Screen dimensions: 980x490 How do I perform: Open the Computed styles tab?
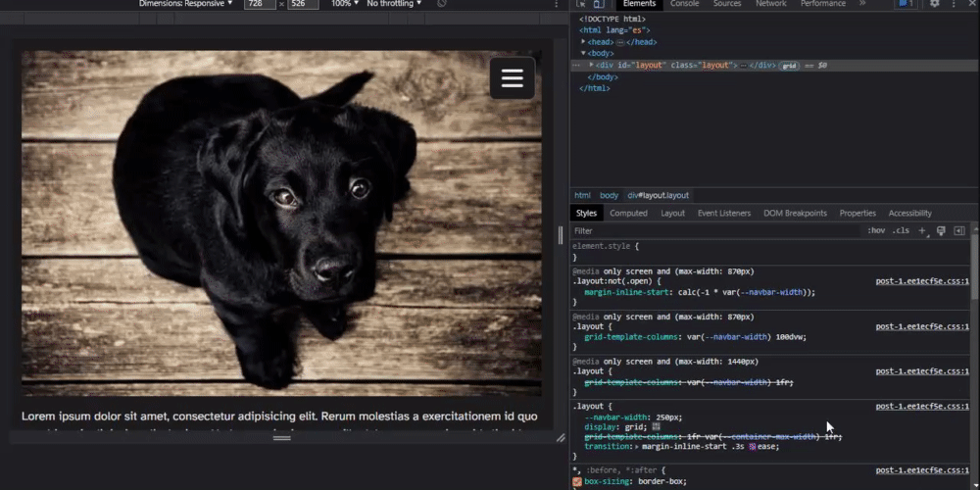(628, 213)
